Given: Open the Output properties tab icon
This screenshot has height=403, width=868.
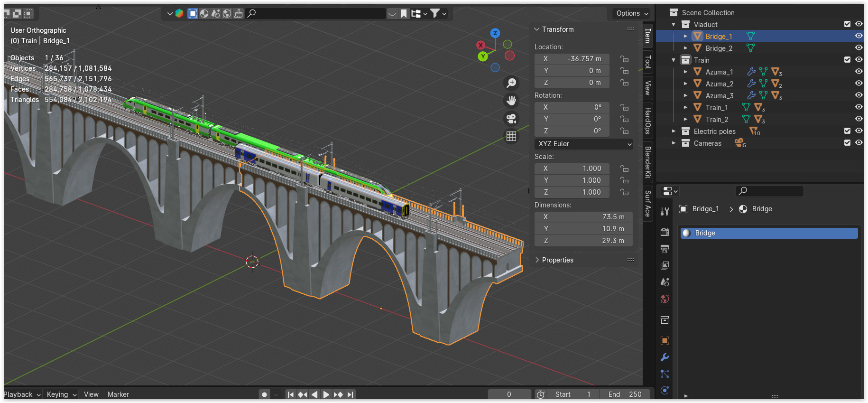Looking at the screenshot, I should tap(665, 249).
